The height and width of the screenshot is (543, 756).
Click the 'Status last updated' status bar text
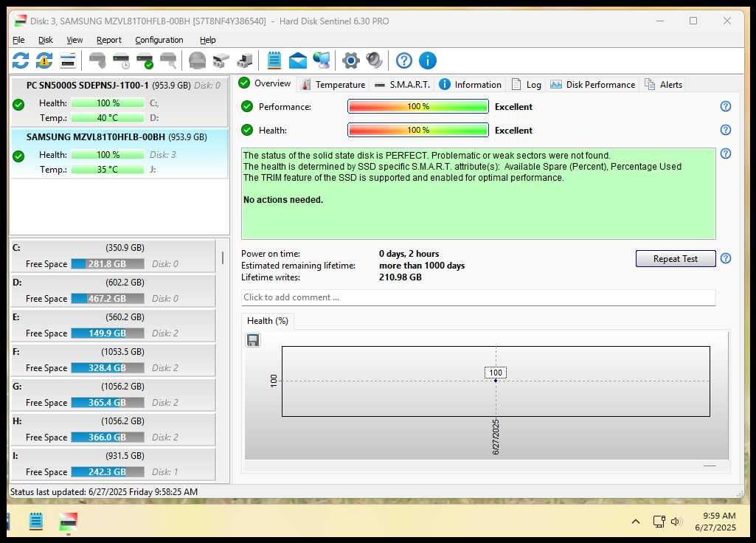pos(104,492)
